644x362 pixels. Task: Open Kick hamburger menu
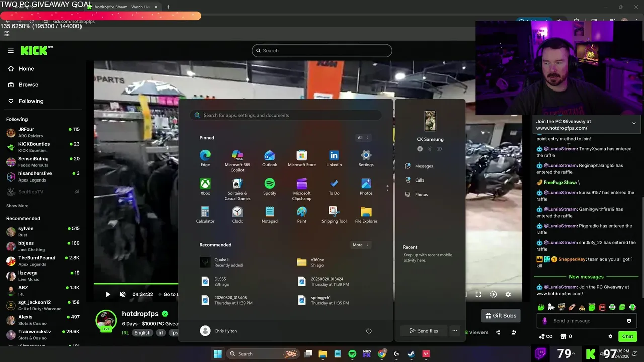tap(11, 50)
